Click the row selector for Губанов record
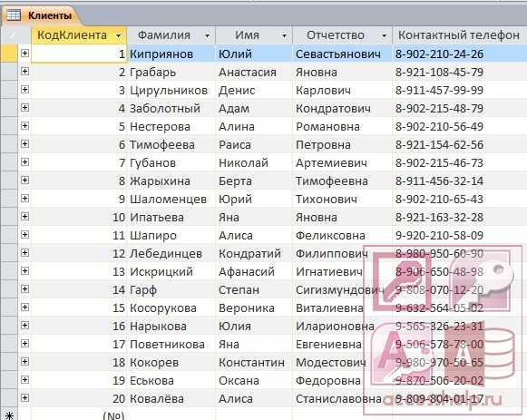The image size is (527, 420). 9,163
